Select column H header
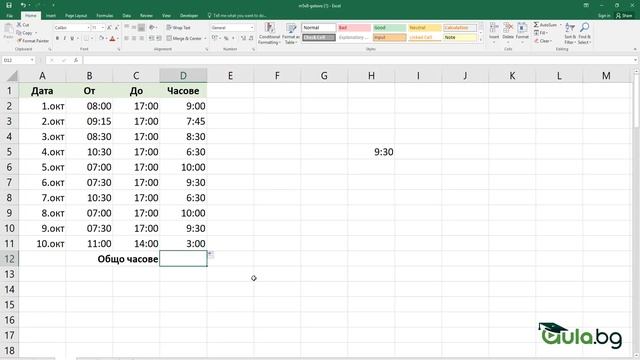The image size is (640, 360). click(371, 76)
